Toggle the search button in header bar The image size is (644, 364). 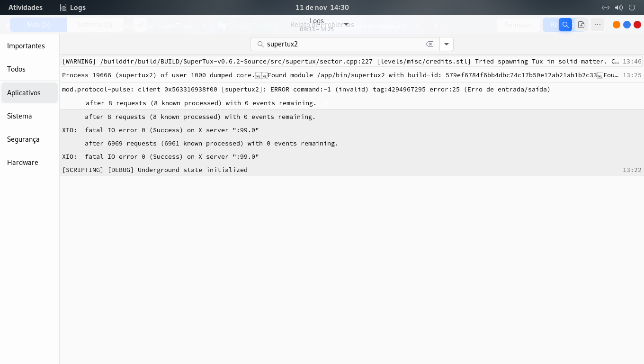tap(565, 25)
